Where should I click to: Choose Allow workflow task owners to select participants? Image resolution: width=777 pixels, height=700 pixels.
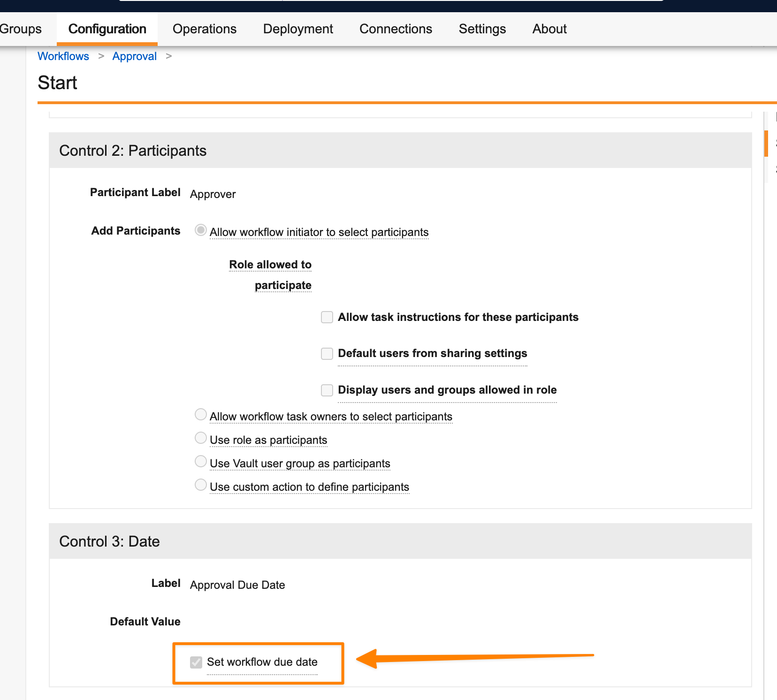coord(201,415)
